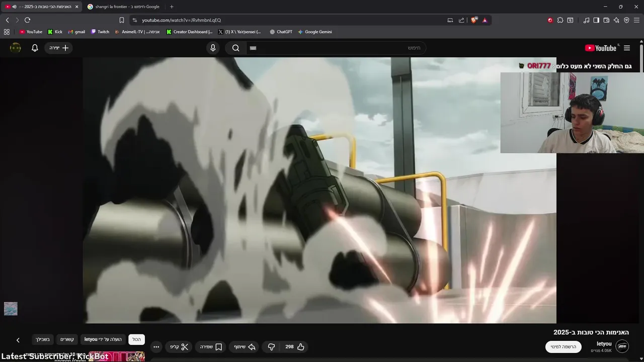Select the בשבילך filter chip
The image size is (644, 362).
coord(43,339)
